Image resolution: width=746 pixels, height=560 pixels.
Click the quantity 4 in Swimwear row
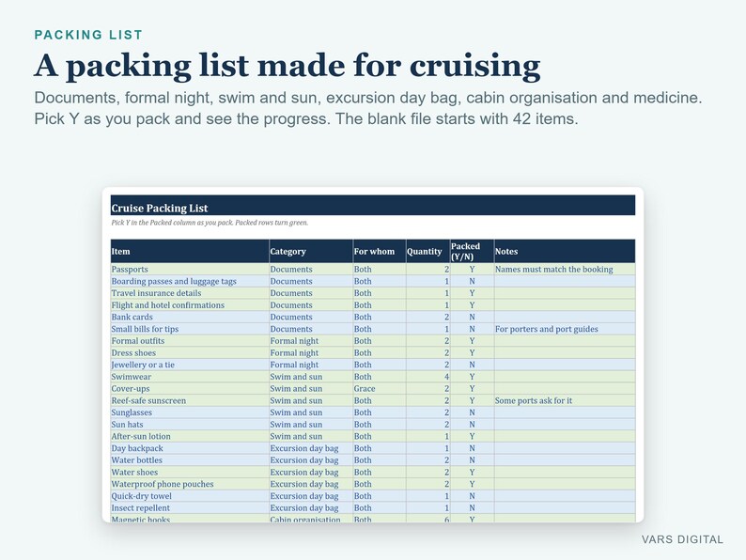[x=427, y=377]
